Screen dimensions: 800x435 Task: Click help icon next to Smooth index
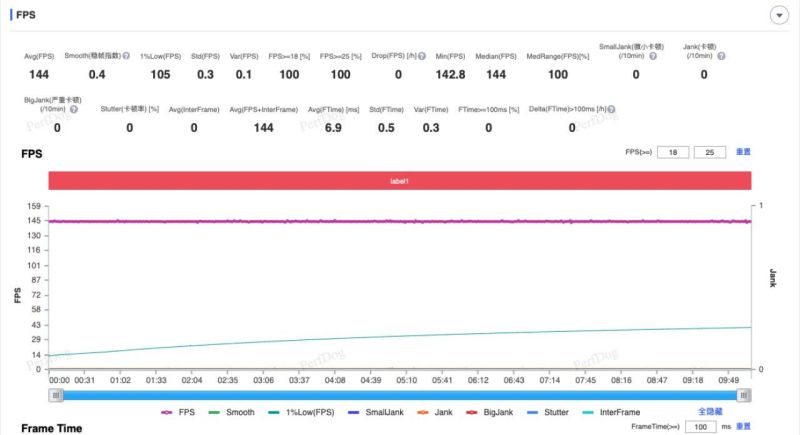(x=126, y=56)
